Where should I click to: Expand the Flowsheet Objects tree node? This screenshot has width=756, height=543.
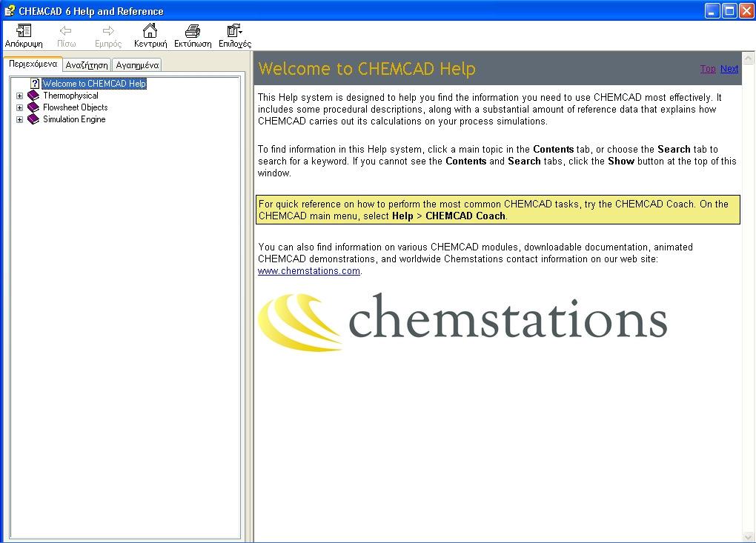[19, 108]
